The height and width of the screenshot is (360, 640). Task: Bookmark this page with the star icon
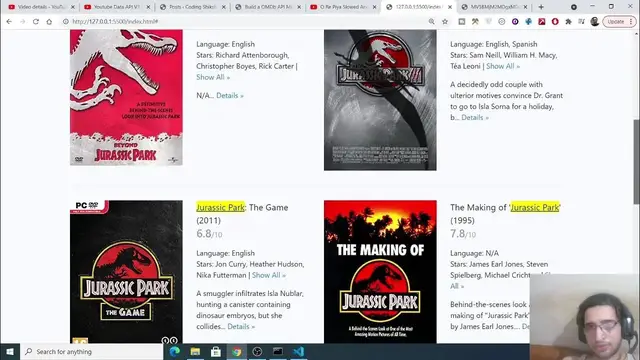pos(445,21)
